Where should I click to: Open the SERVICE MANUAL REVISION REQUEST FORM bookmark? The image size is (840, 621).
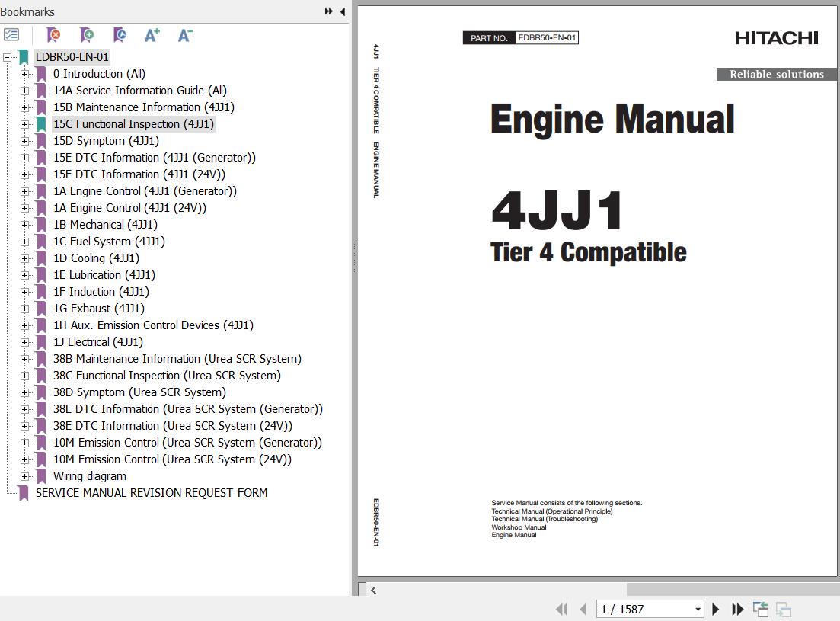click(x=152, y=493)
